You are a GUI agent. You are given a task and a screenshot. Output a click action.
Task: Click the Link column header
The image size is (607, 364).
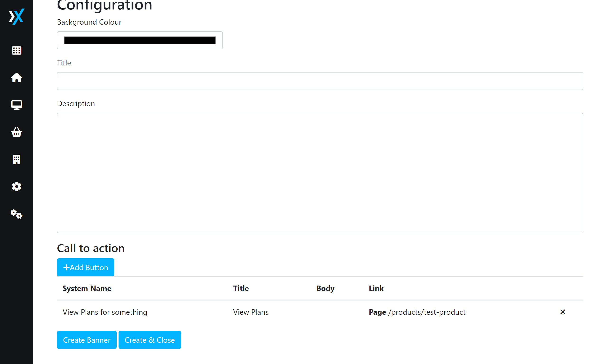376,288
